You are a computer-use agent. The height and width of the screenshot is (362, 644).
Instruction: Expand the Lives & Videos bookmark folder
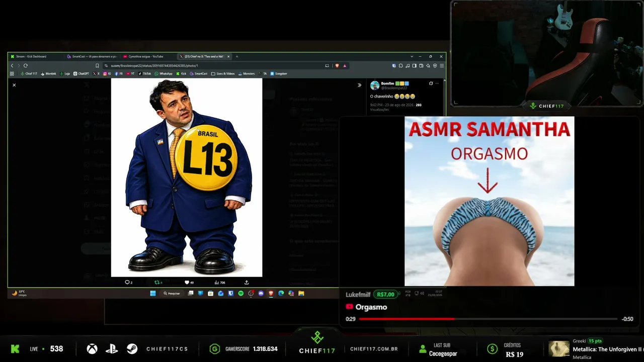223,73
